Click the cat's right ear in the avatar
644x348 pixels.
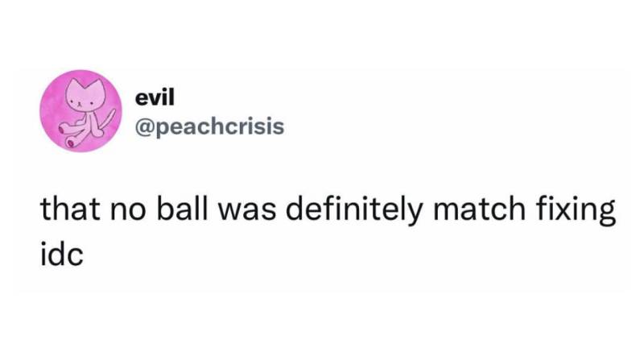95,85
